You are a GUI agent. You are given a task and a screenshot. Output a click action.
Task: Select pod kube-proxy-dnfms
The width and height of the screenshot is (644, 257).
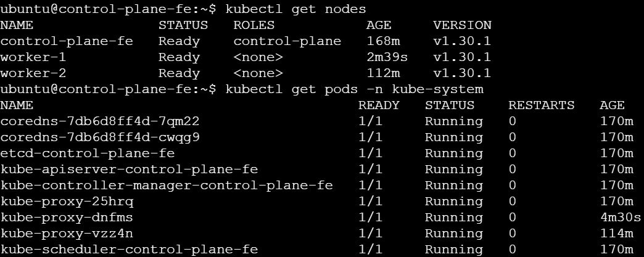pyautogui.click(x=67, y=218)
